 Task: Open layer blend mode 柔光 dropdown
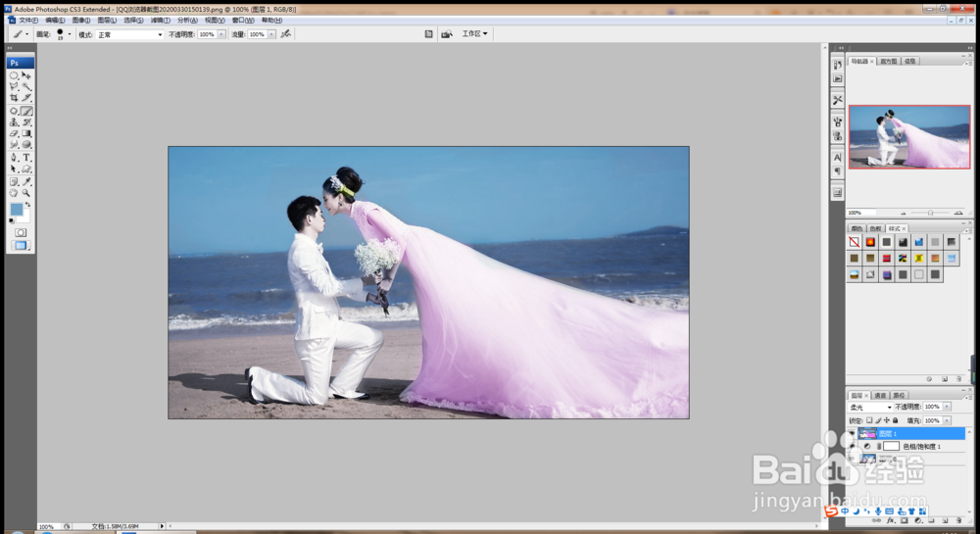pos(870,407)
